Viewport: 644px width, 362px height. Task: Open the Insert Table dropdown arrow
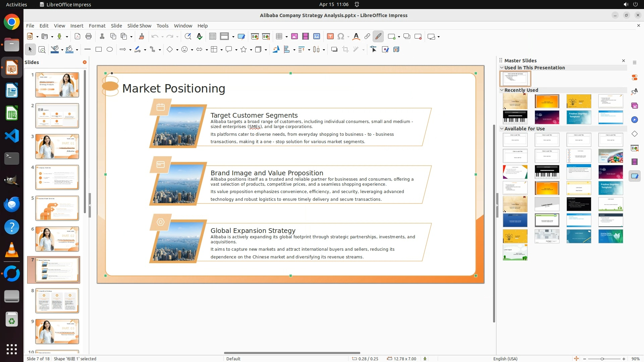(286, 37)
